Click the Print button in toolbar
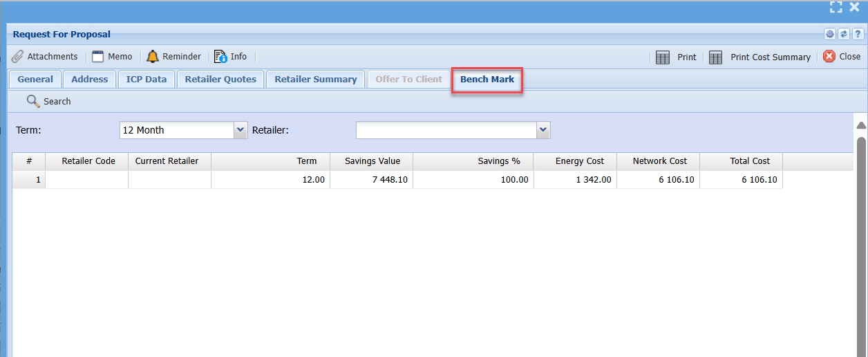The image size is (868, 357). coord(677,57)
